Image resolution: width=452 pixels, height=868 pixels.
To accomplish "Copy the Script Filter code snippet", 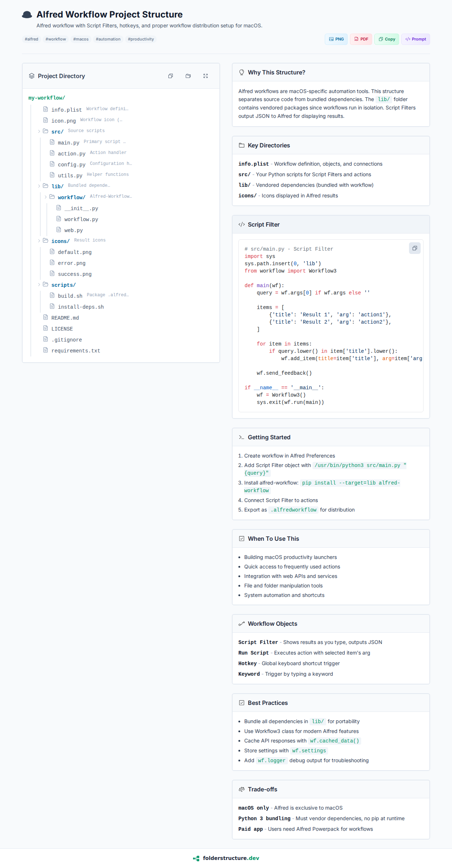I will (414, 248).
